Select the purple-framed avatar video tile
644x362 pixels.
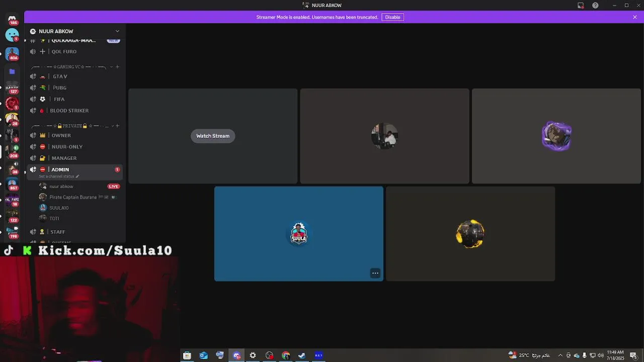click(x=556, y=136)
